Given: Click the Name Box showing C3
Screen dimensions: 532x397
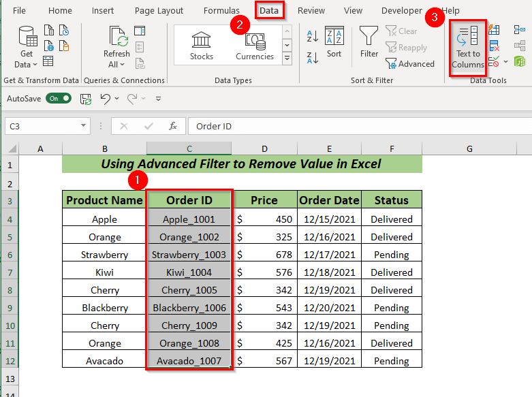Looking at the screenshot, I should 42,126.
